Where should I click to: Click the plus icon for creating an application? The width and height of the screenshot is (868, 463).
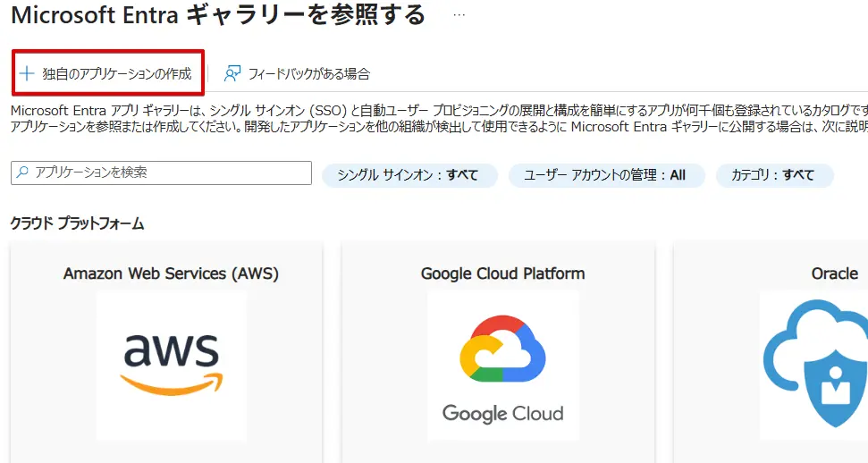(x=27, y=73)
